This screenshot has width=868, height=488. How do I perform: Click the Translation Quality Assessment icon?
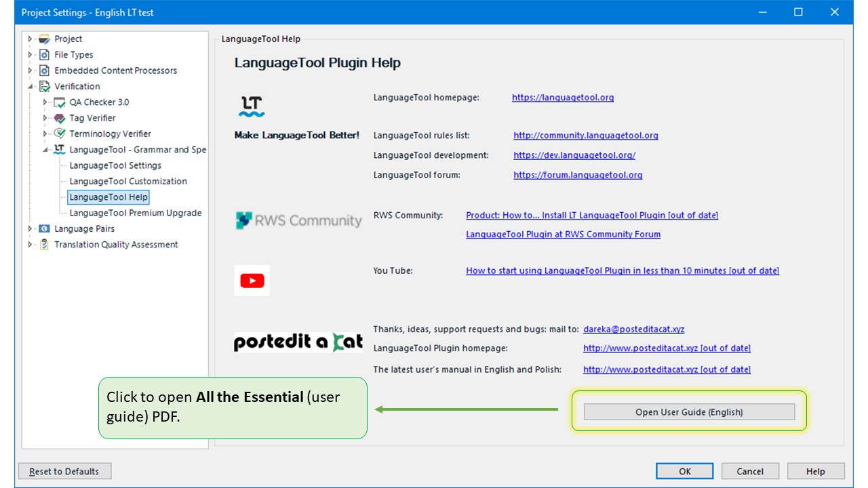pos(45,245)
